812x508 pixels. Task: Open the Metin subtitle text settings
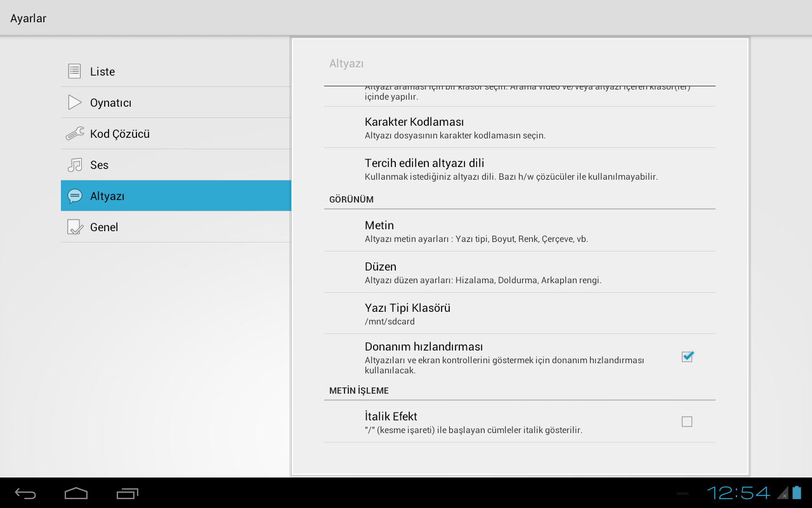520,231
